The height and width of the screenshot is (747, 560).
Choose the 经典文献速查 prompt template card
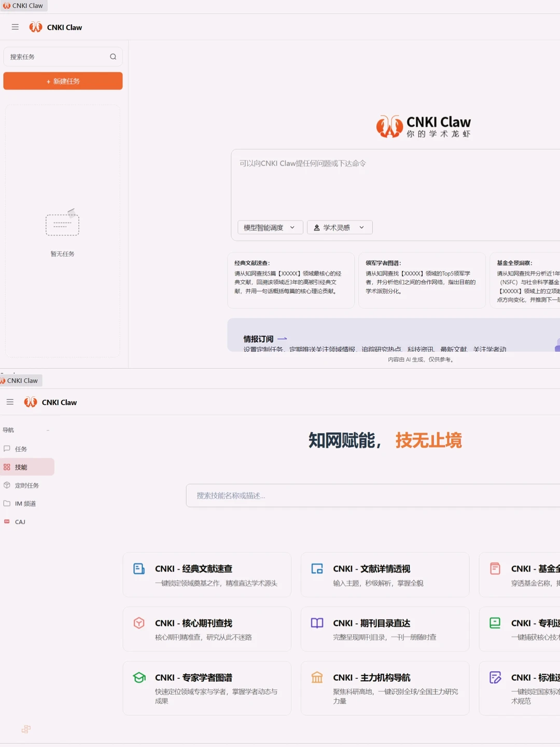coord(291,280)
